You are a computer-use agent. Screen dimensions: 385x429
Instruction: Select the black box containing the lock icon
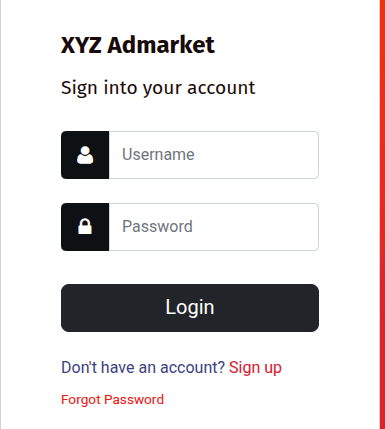(x=85, y=227)
